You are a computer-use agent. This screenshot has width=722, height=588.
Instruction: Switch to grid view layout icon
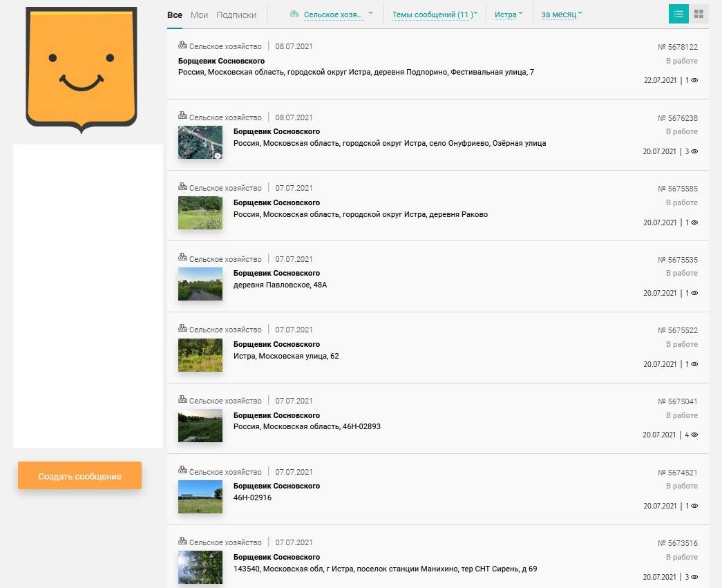pyautogui.click(x=699, y=14)
